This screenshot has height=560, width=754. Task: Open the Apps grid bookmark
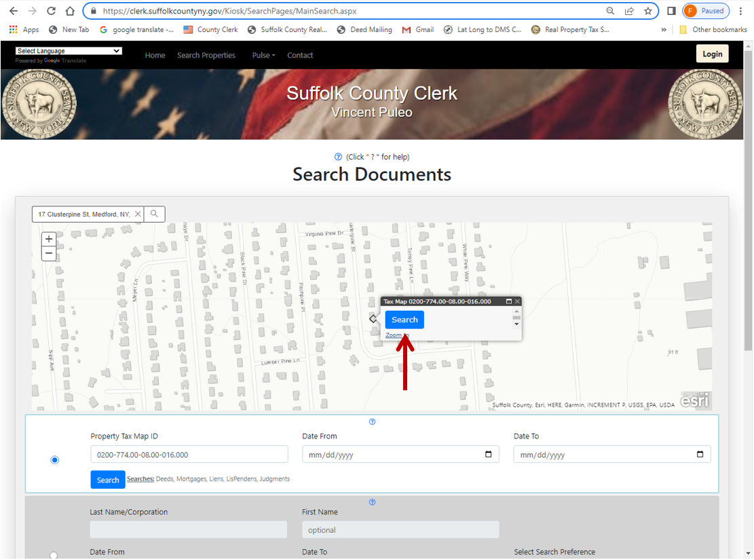click(24, 29)
